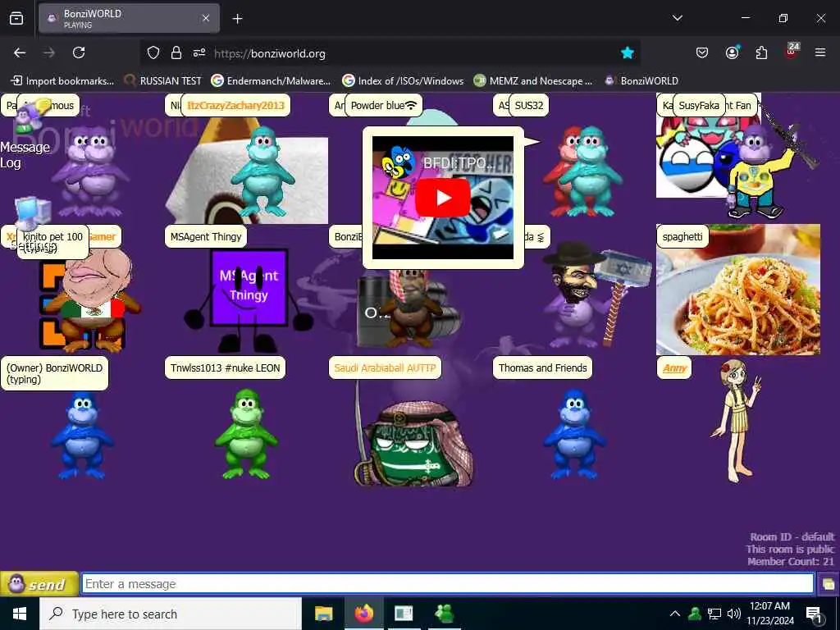Select (Owner) BonziWORLD name tag
Viewport: 840px width, 630px height.
[54, 373]
